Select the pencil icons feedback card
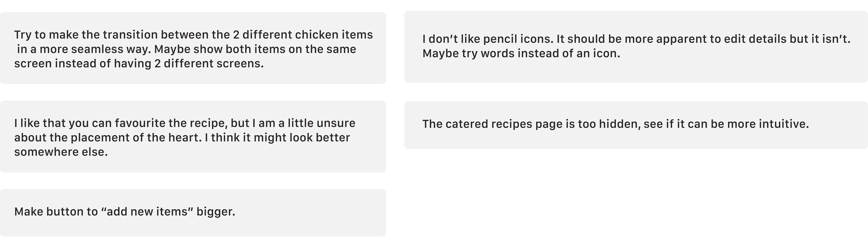Screen dimensions: 868x251 [636, 47]
